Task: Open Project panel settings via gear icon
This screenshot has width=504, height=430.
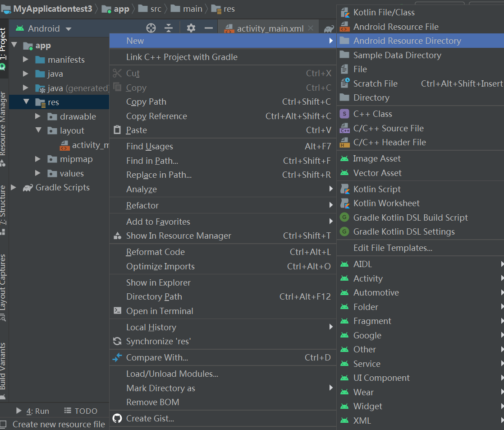Action: coord(191,28)
